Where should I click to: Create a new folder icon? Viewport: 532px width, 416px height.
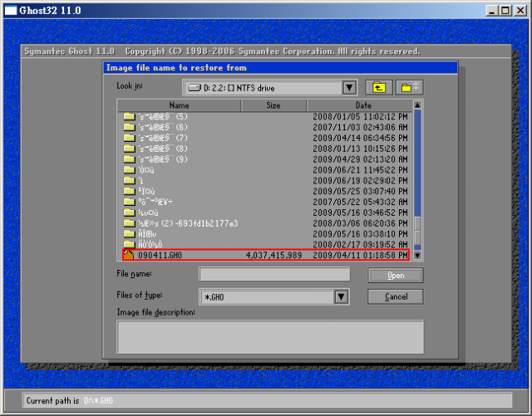tap(410, 88)
